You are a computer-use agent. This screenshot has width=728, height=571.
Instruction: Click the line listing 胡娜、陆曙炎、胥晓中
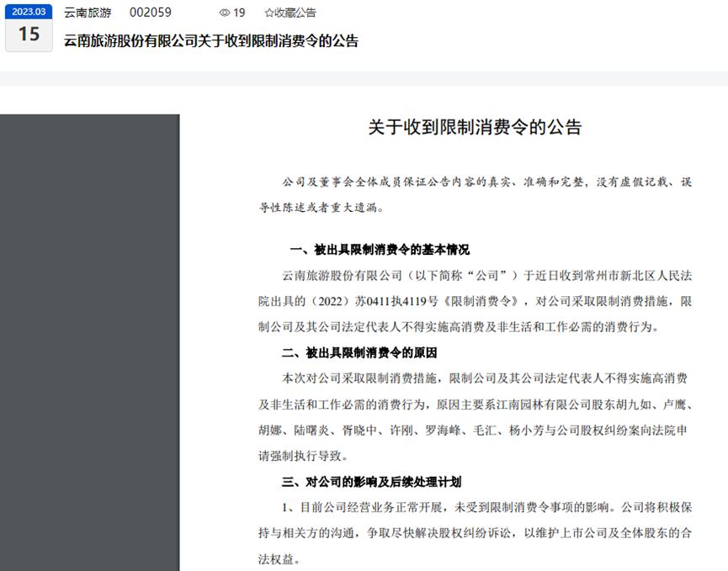coord(473,431)
